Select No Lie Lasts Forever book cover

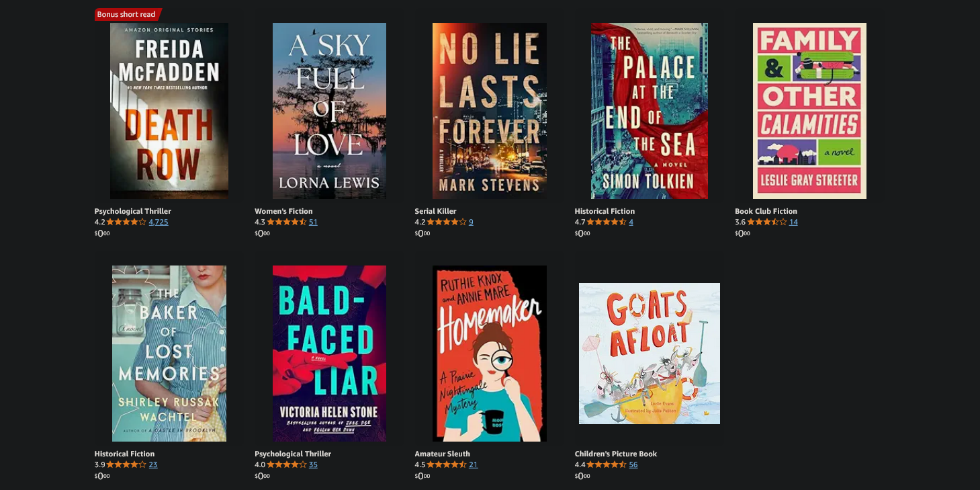pos(490,111)
